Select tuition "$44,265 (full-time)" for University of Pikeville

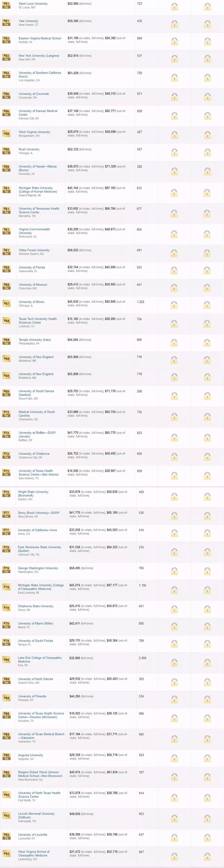(81, 696)
